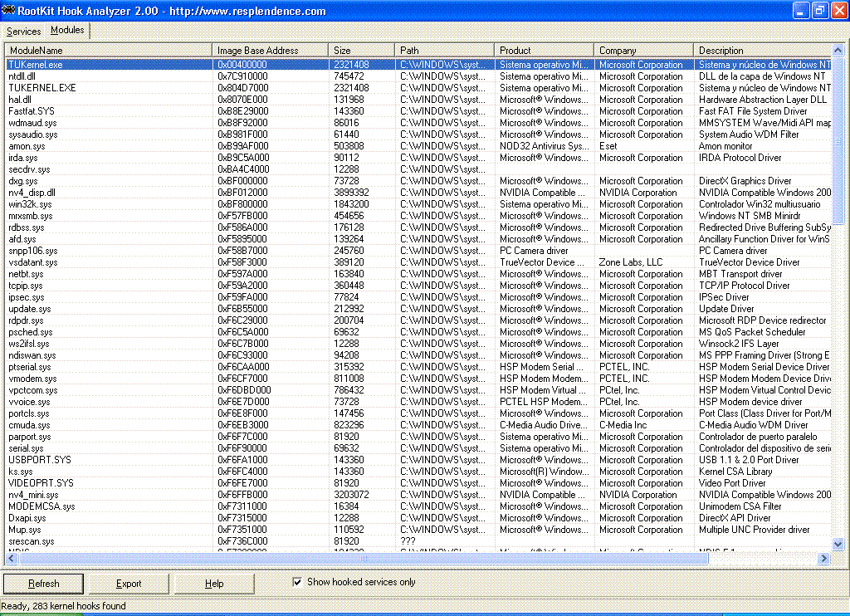Select the ws2ifsl.sys module row
The image size is (850, 616).
pos(418,344)
